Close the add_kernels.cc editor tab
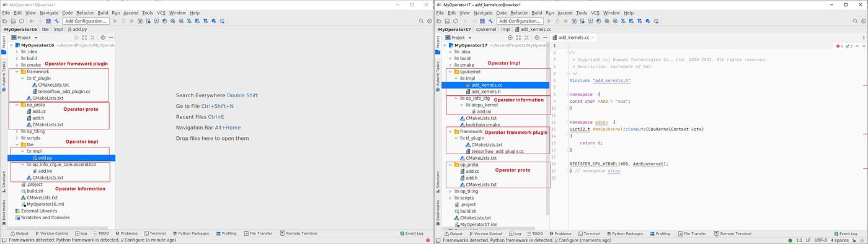 [593, 37]
